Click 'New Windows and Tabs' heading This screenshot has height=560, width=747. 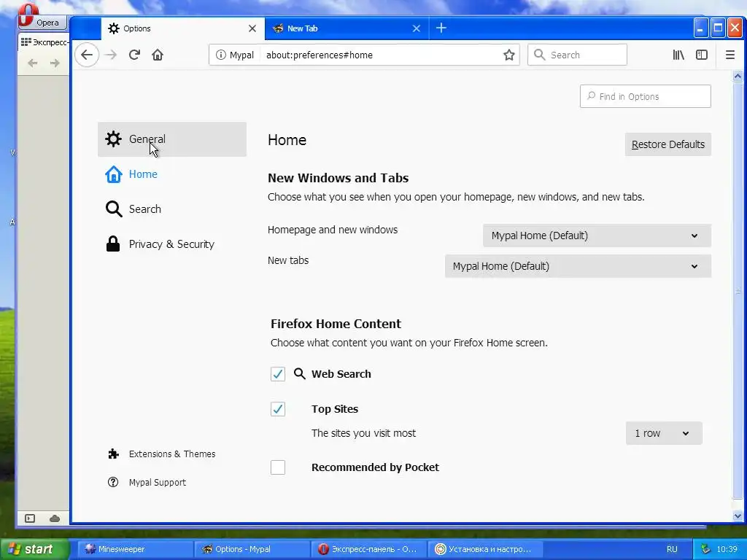pos(338,178)
